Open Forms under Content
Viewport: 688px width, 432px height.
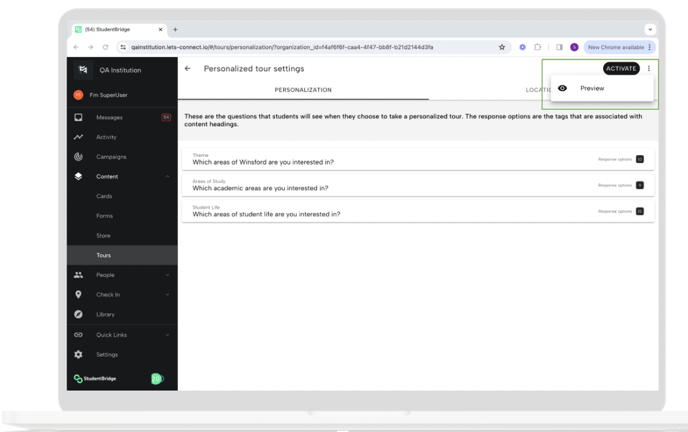[x=104, y=216]
